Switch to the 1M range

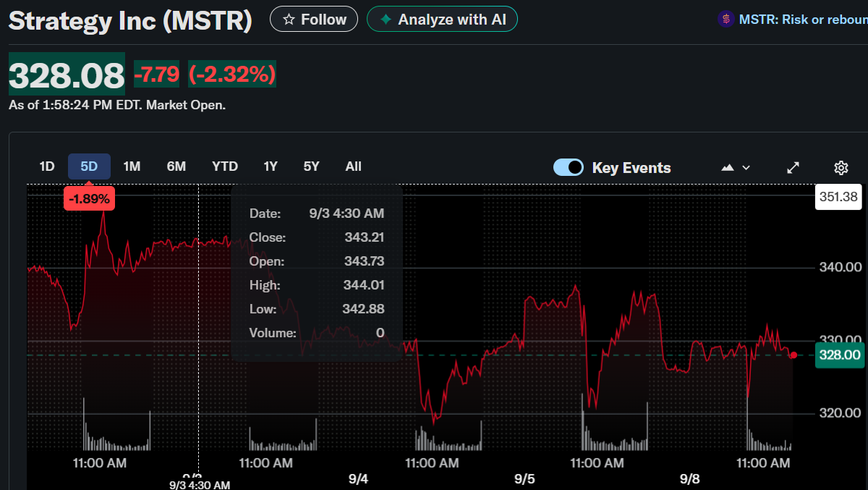[132, 166]
